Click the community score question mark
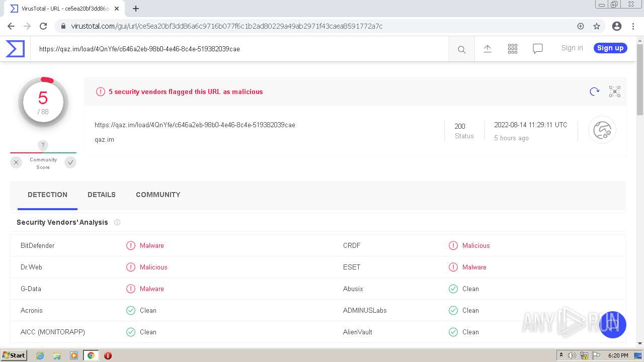Viewport: 644px width, 362px height. pyautogui.click(x=43, y=146)
